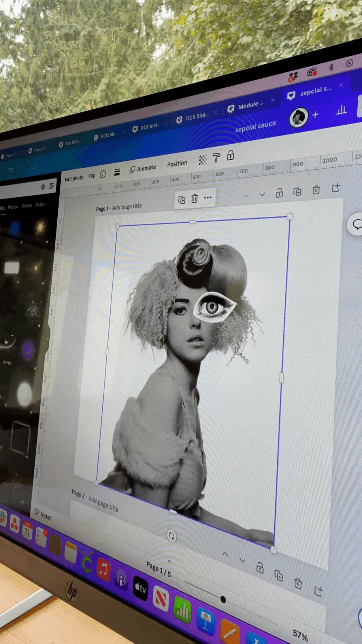This screenshot has width=362, height=644.
Task: Move page 2 up with the up chevron
Action: point(225,555)
